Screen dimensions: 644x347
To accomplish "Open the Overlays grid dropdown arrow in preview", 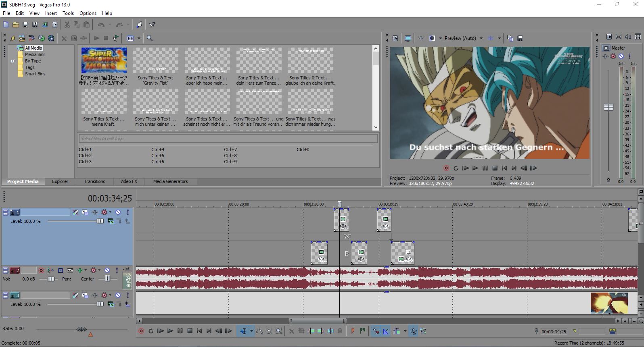I will point(499,38).
